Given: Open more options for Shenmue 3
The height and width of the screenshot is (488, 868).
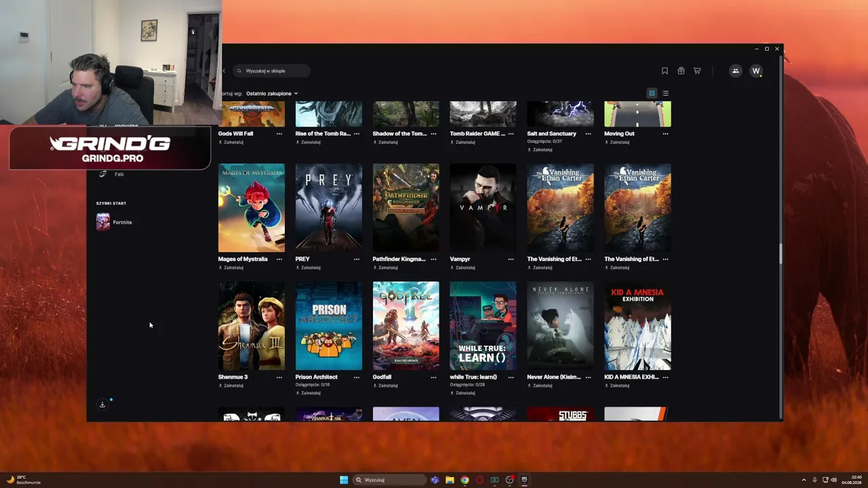Looking at the screenshot, I should point(279,378).
